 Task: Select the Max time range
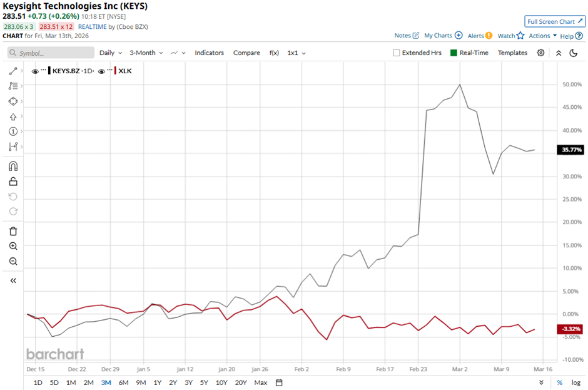pyautogui.click(x=261, y=382)
